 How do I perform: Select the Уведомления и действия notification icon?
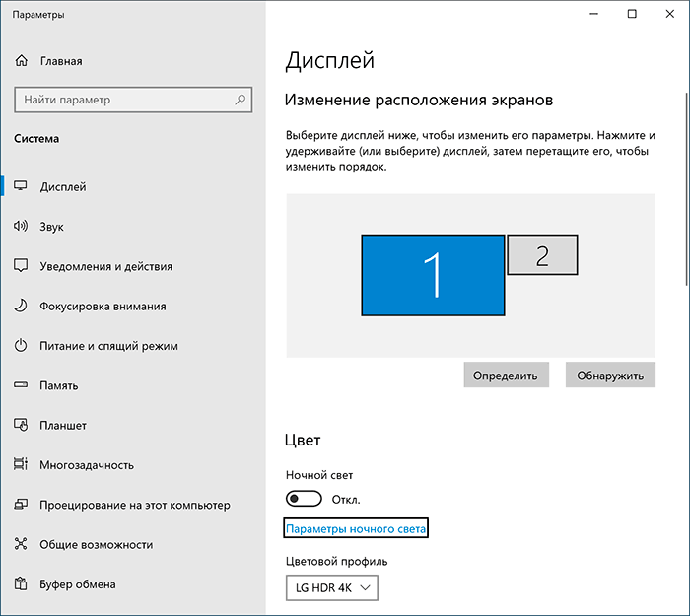coord(22,266)
